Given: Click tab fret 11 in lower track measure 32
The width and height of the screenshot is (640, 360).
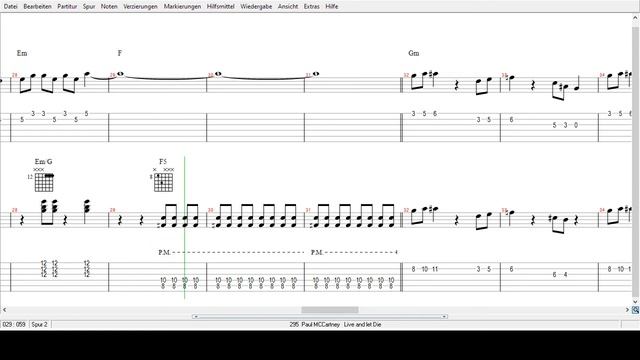Looking at the screenshot, I should [435, 269].
